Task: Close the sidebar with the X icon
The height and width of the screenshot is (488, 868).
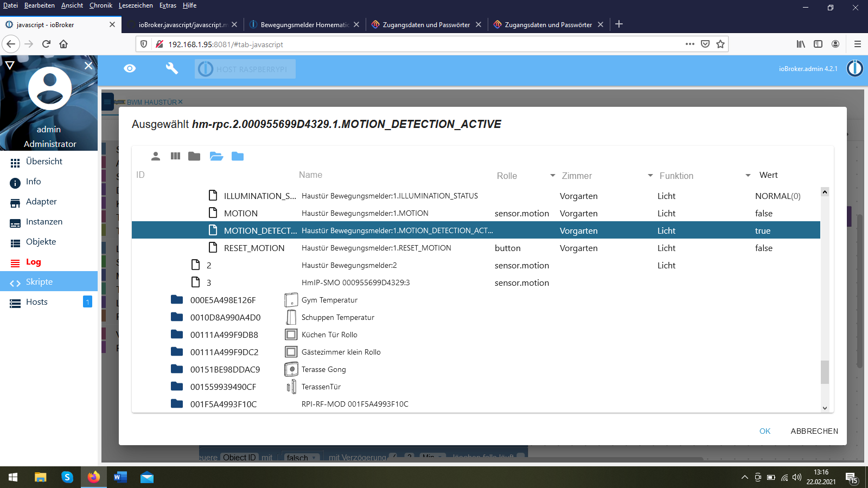Action: 88,66
